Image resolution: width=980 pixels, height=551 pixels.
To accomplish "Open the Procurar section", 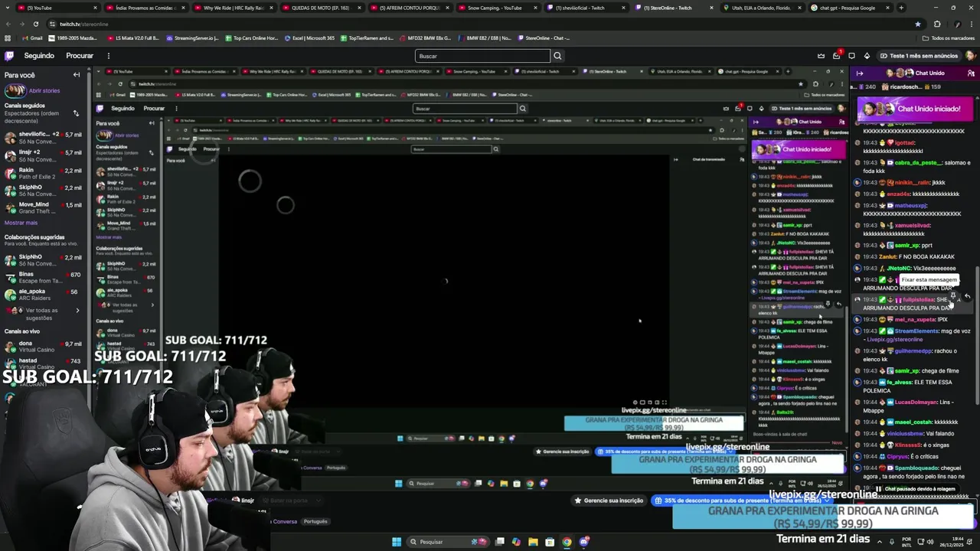I will click(x=80, y=56).
